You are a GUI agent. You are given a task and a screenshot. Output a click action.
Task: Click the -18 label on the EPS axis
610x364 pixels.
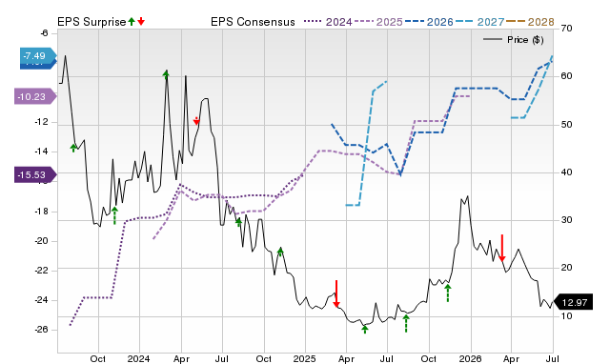pos(41,212)
